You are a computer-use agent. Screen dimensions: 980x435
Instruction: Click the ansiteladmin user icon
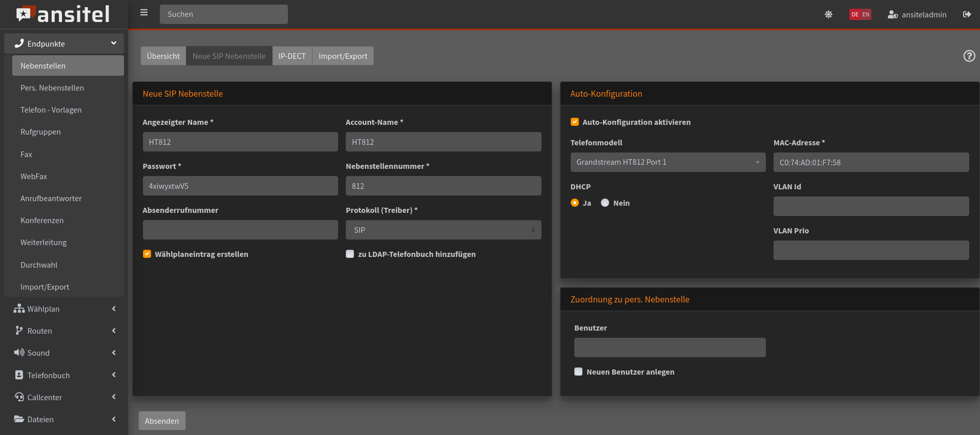point(892,14)
